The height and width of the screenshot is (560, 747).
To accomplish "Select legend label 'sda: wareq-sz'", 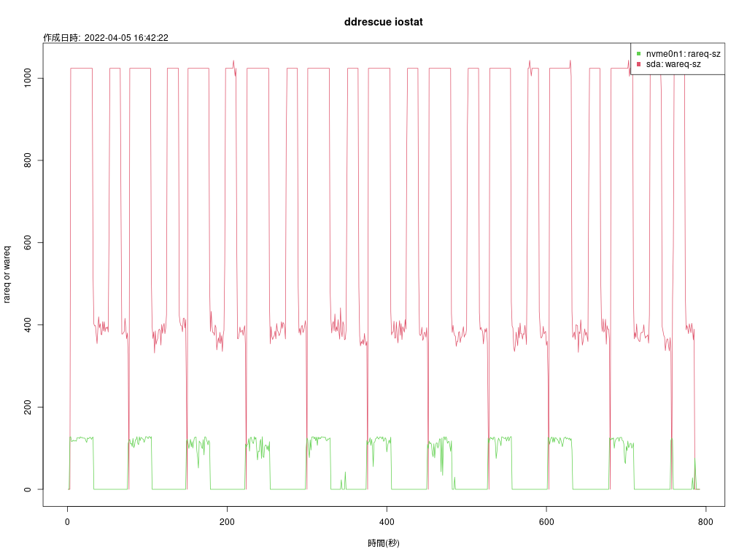I will point(673,64).
